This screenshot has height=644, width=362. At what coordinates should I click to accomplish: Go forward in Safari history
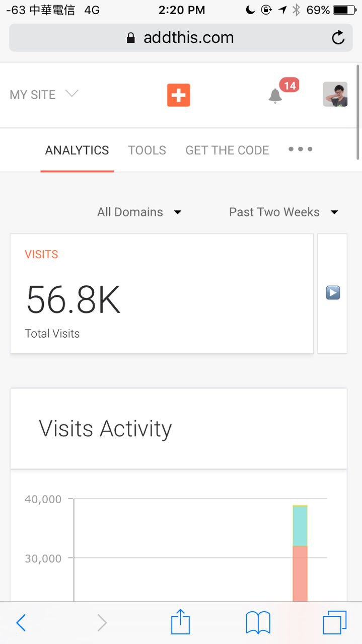click(102, 623)
